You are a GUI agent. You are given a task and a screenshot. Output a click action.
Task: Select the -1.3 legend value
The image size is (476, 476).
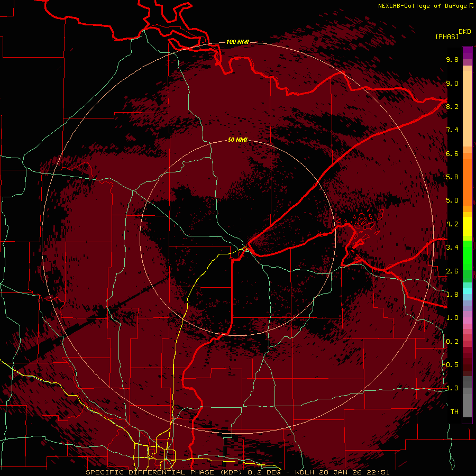click(451, 388)
